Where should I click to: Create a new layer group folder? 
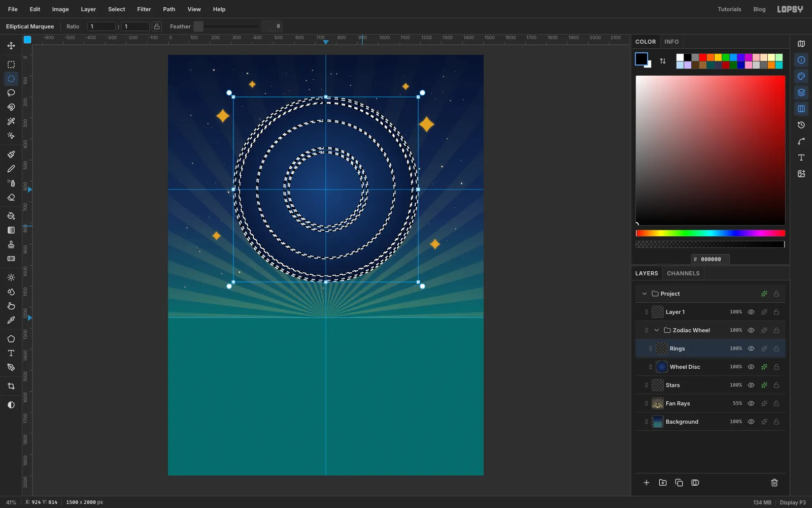663,483
